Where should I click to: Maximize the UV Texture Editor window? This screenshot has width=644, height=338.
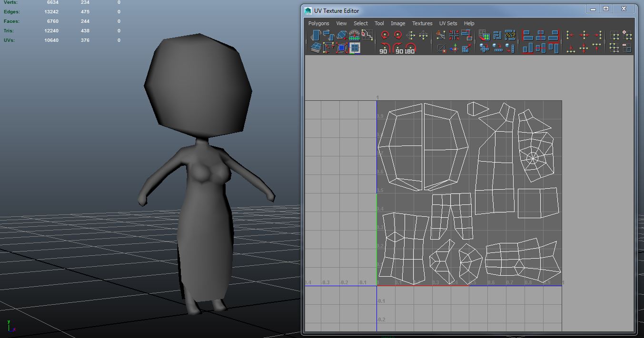pos(606,9)
